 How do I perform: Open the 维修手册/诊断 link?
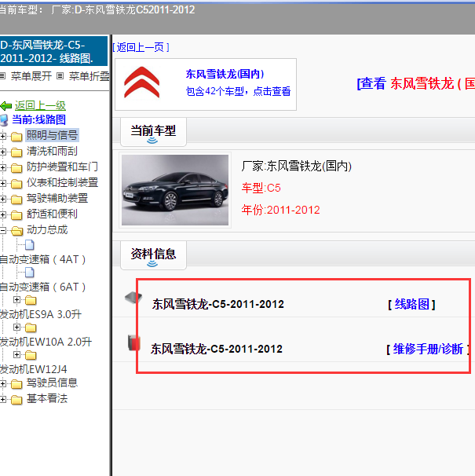[428, 349]
